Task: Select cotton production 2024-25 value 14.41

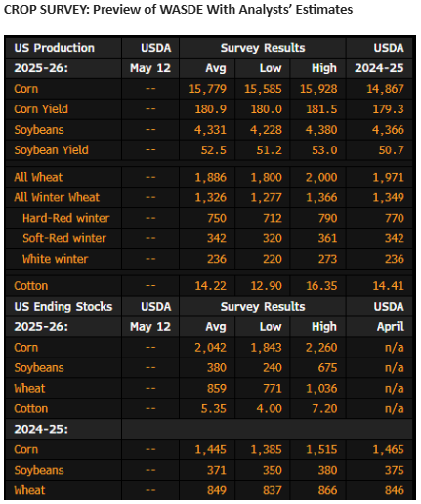Action: tap(388, 286)
